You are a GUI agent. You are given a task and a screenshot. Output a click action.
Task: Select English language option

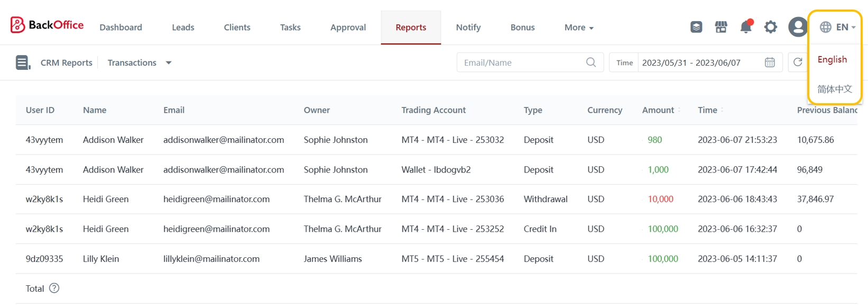pyautogui.click(x=832, y=59)
